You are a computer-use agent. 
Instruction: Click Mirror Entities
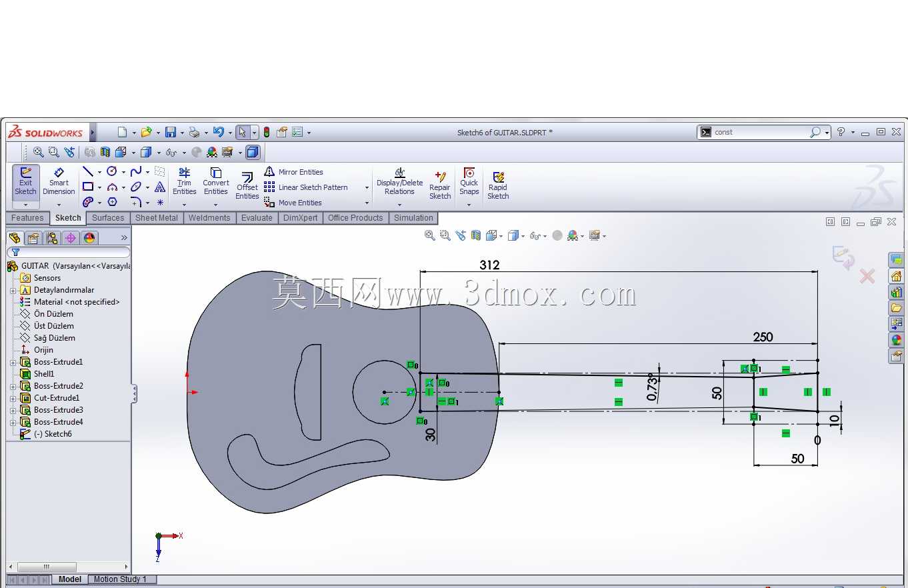[x=293, y=172]
